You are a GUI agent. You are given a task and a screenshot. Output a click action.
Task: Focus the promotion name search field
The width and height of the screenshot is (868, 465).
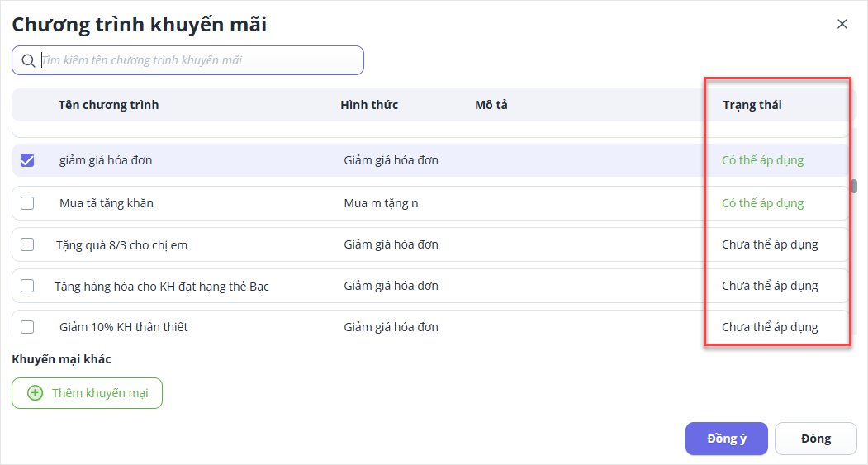198,60
